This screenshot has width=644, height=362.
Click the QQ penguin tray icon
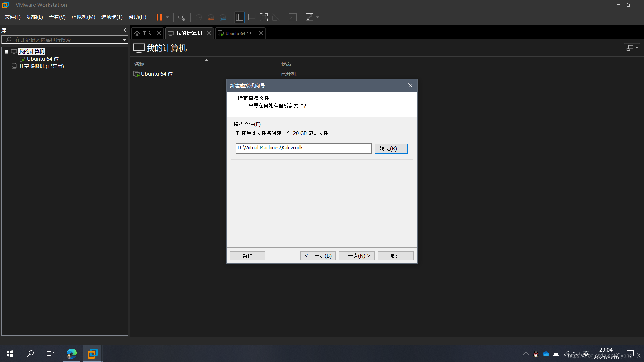(x=536, y=354)
